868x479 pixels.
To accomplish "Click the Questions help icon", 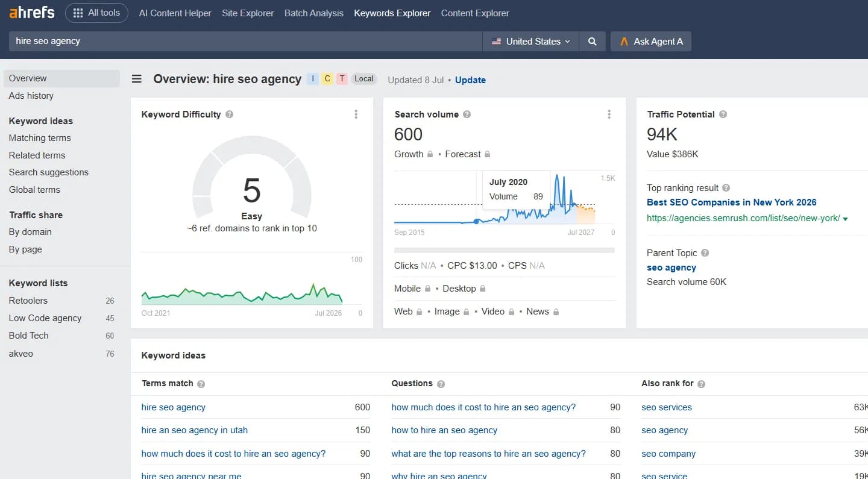I will coord(441,384).
